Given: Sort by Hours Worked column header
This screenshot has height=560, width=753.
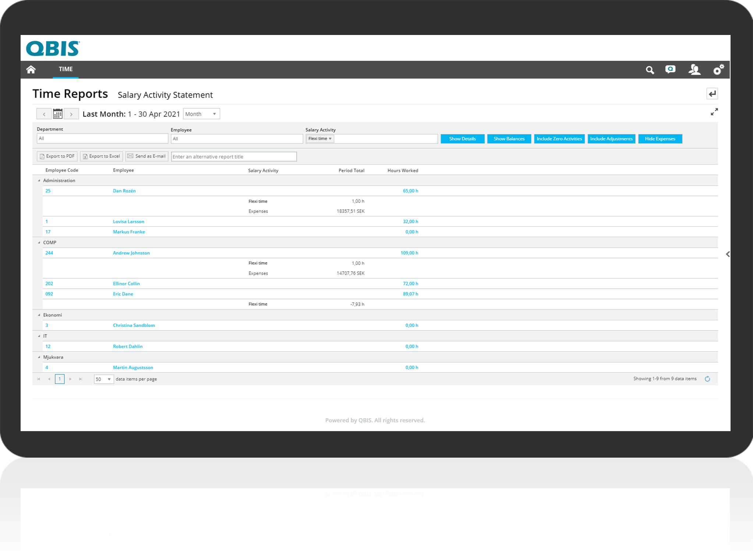Looking at the screenshot, I should coord(403,170).
